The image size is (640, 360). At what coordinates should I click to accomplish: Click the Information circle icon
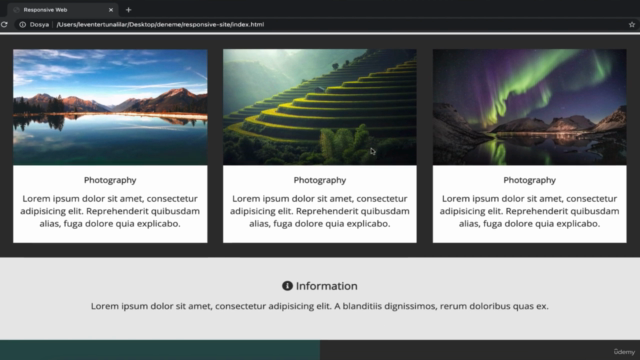pos(287,286)
